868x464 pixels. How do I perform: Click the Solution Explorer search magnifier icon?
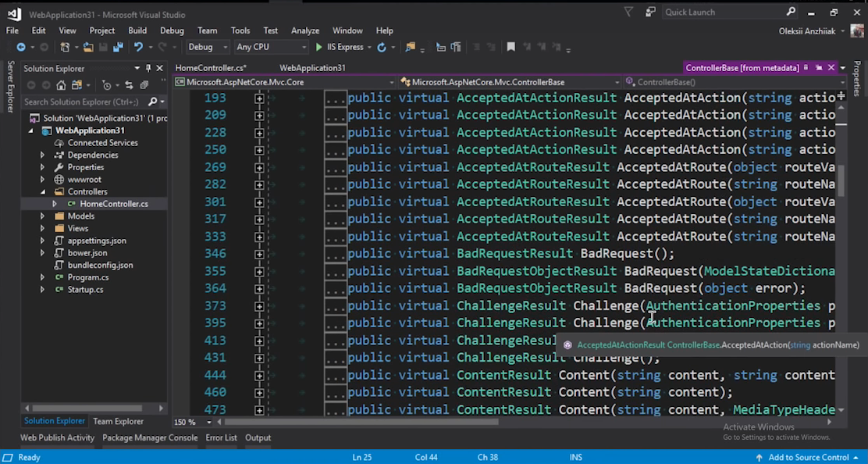click(x=152, y=102)
